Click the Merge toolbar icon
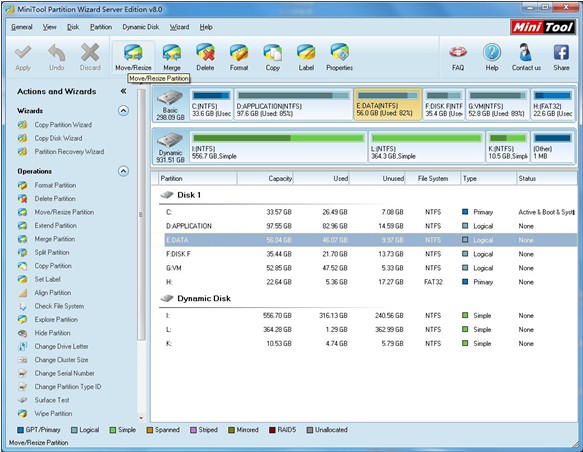The width and height of the screenshot is (583, 452). (x=172, y=52)
